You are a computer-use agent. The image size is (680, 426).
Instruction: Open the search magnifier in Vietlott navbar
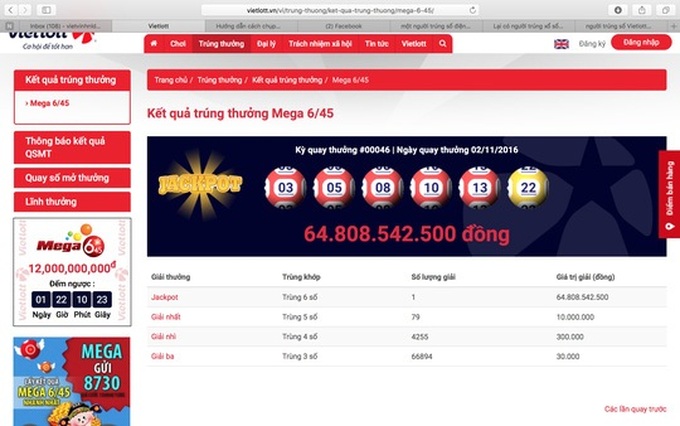(x=442, y=43)
